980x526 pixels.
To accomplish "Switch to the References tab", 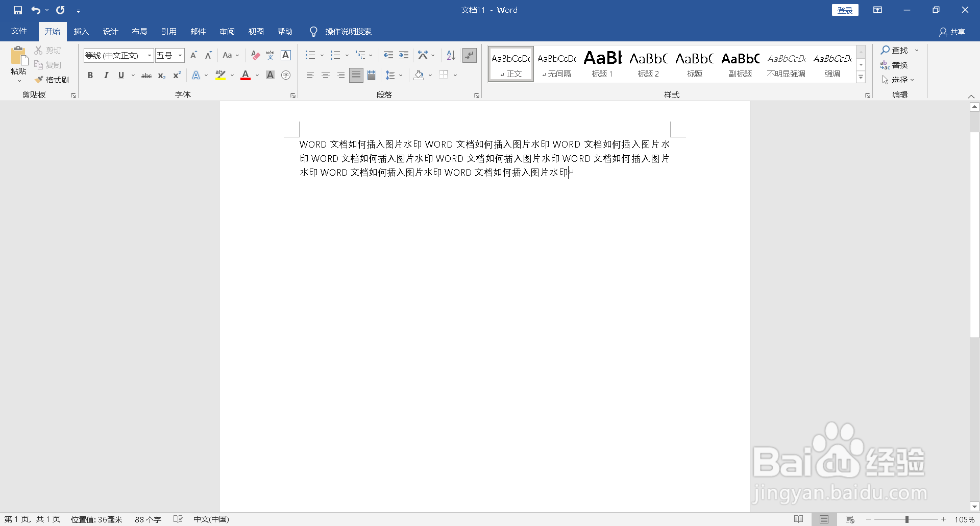I will [x=168, y=32].
